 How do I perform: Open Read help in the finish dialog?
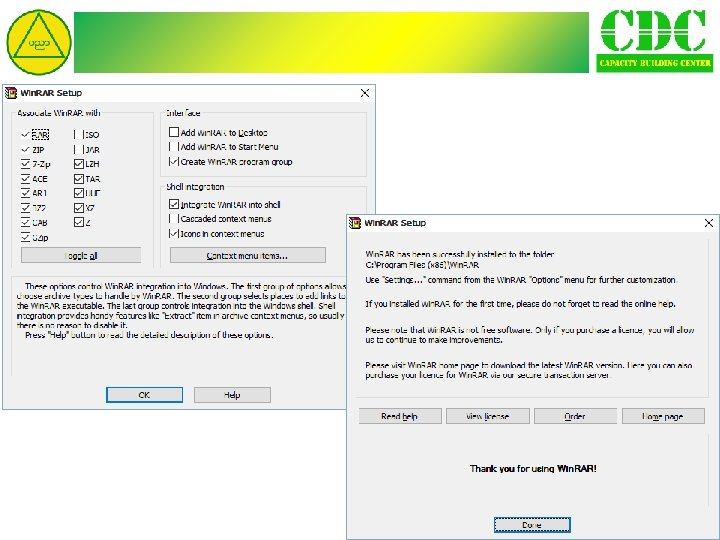400,416
